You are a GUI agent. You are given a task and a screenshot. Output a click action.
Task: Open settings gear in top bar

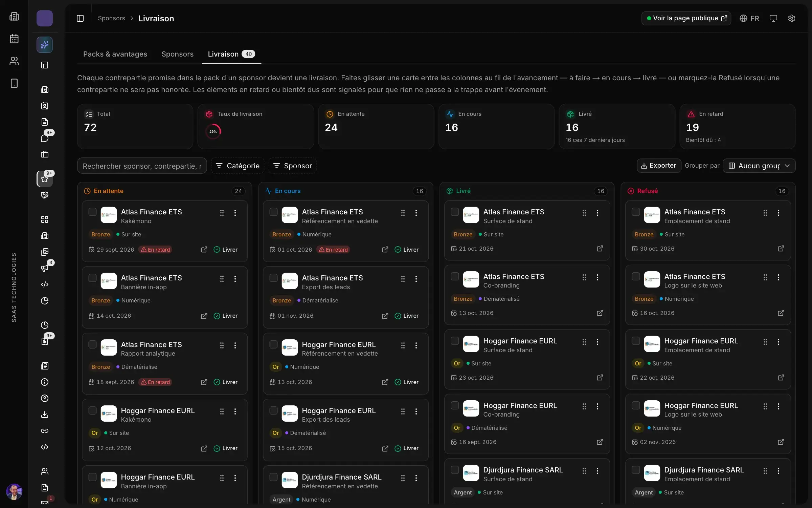tap(791, 18)
